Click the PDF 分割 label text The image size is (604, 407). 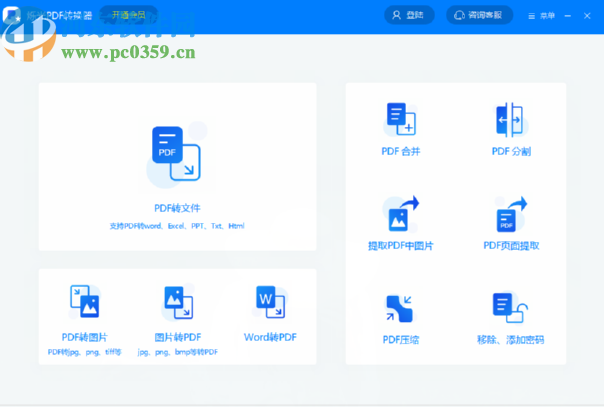[512, 151]
